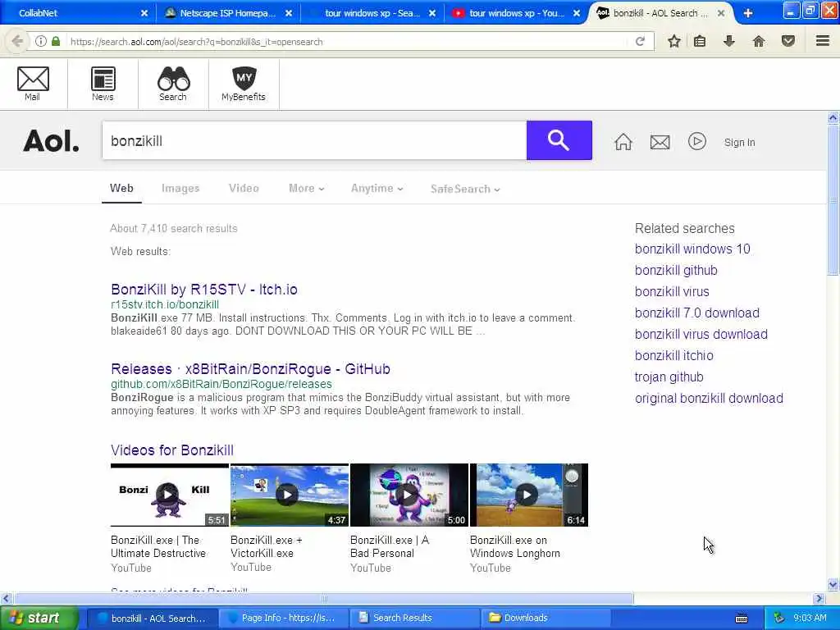Image resolution: width=840 pixels, height=630 pixels.
Task: Open the MyBenefits shield icon
Action: tap(244, 84)
